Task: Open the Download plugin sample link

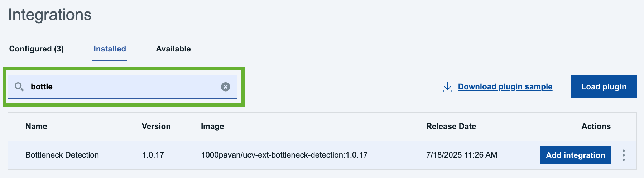Action: click(505, 87)
